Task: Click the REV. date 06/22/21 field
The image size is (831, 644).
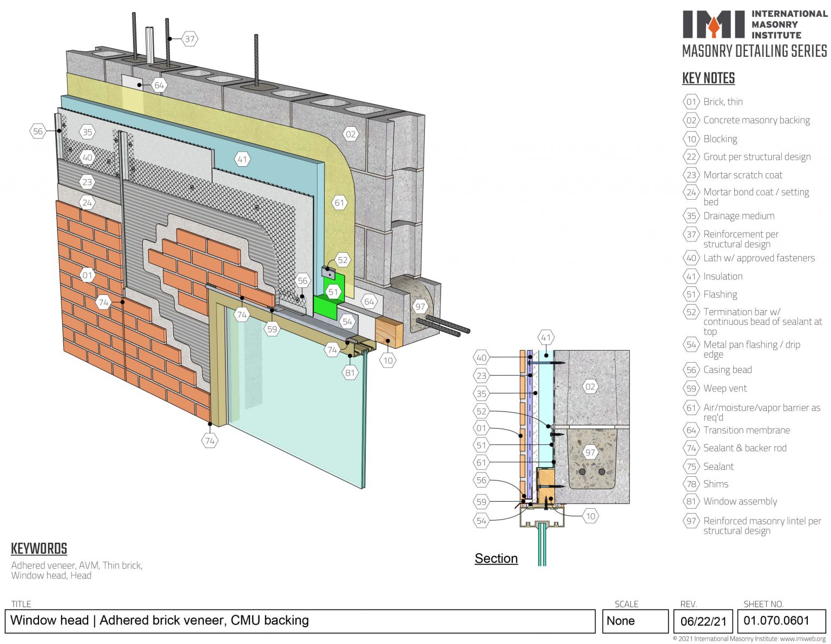Action: [x=704, y=622]
